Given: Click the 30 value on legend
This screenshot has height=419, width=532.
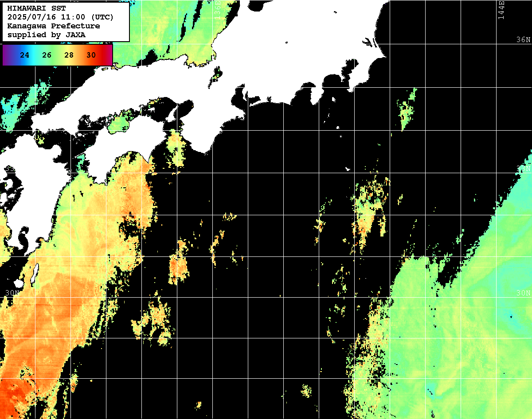Looking at the screenshot, I should tap(91, 55).
